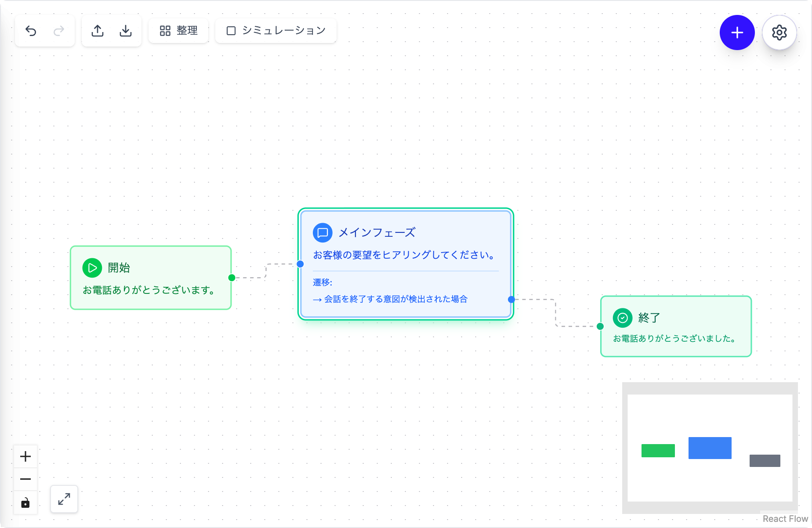Select the 開始 start node
812x528 pixels.
(151, 278)
